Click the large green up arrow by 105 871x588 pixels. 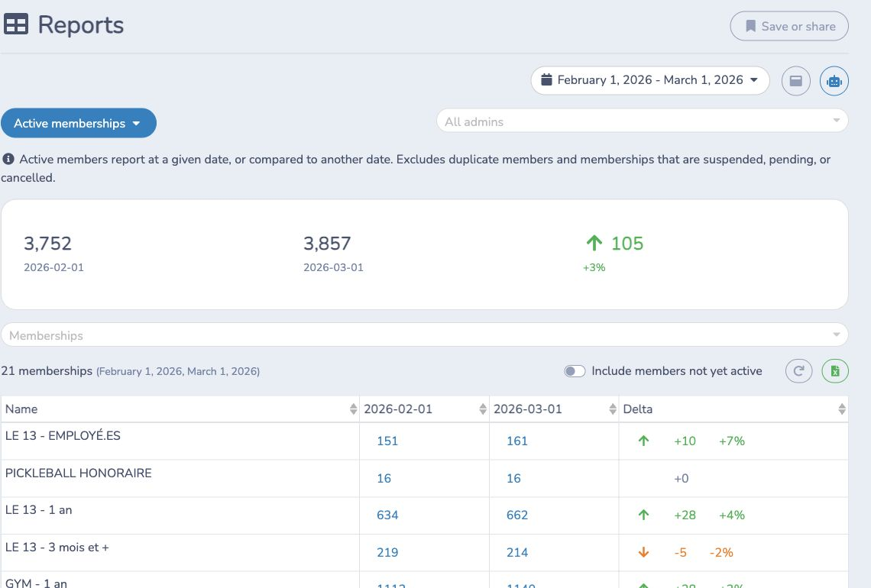click(594, 243)
